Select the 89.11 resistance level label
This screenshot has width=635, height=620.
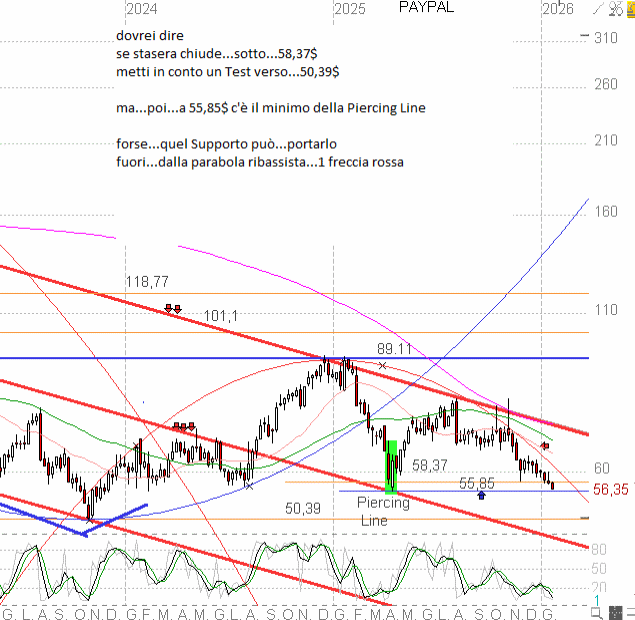(394, 348)
